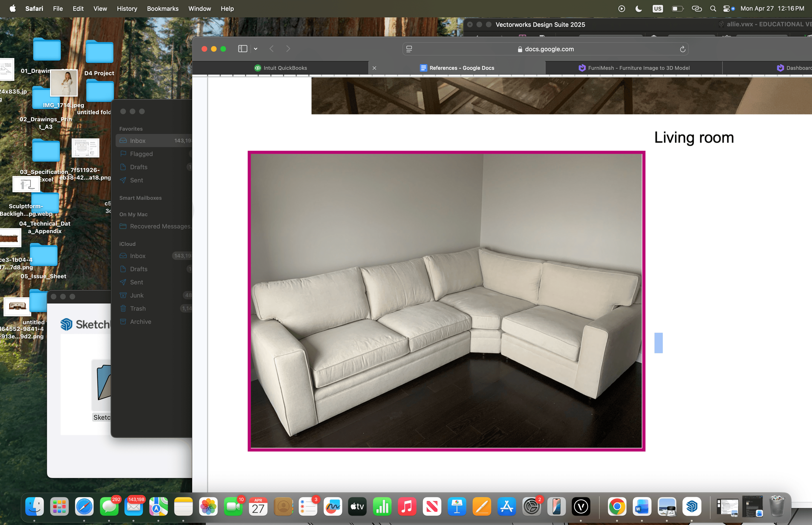Open the Trash mailbox in Mail
This screenshot has height=525, width=812.
click(x=154, y=309)
